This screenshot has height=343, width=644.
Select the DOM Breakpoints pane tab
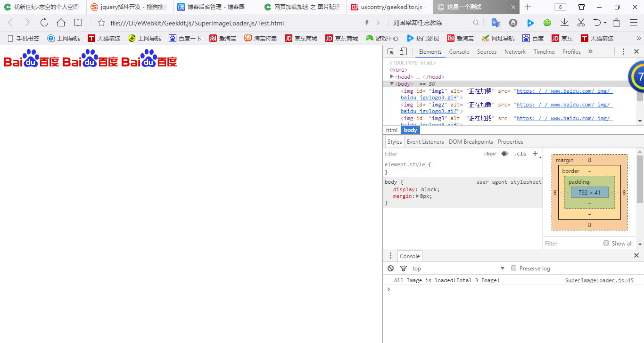coord(471,142)
